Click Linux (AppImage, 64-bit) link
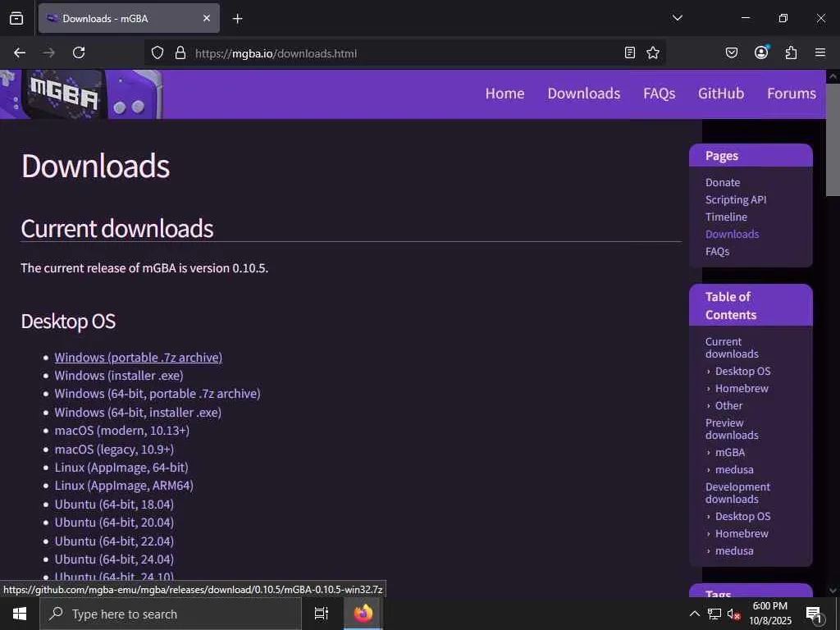 coord(121,468)
